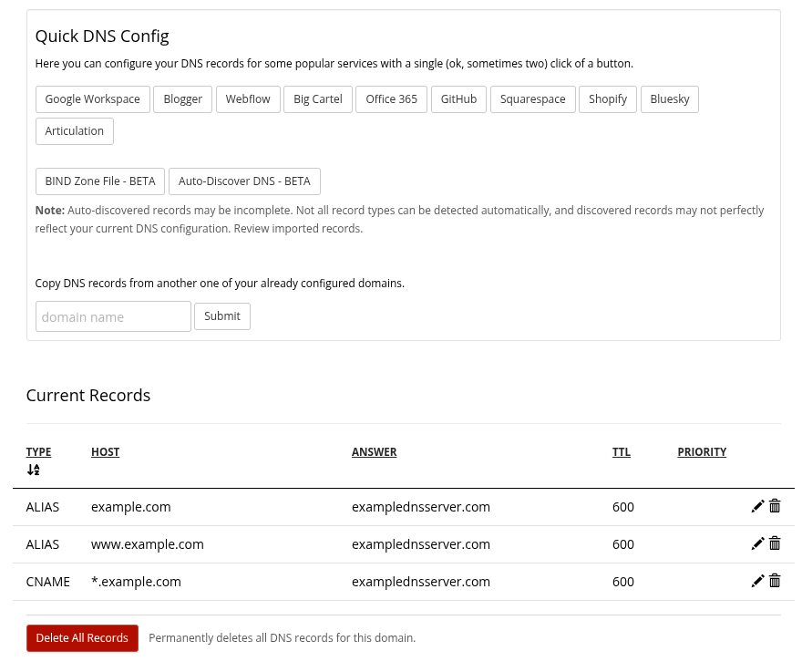Configure DNS for Bluesky
Viewport: 802px width, 672px height.
(x=670, y=98)
